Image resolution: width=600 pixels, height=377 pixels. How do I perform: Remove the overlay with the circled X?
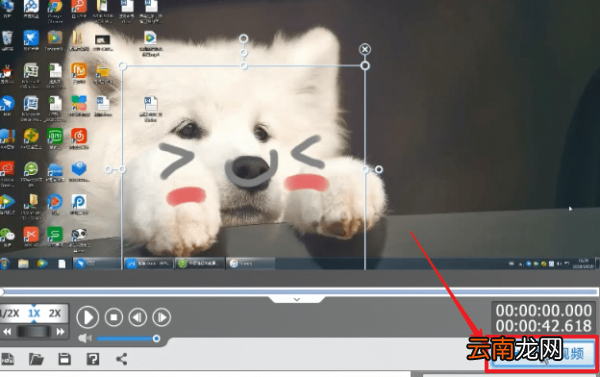(365, 49)
